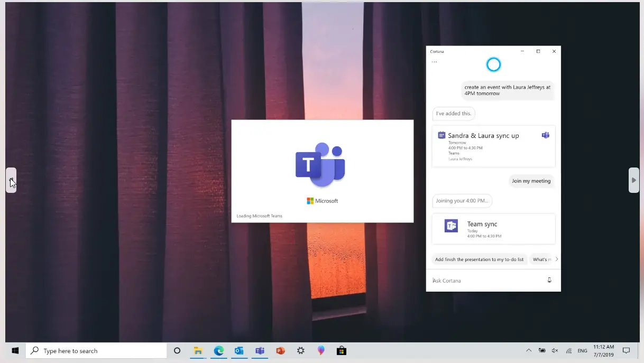
Task: Click the "Loading Microsoft Teams" status text
Action: coord(260,216)
